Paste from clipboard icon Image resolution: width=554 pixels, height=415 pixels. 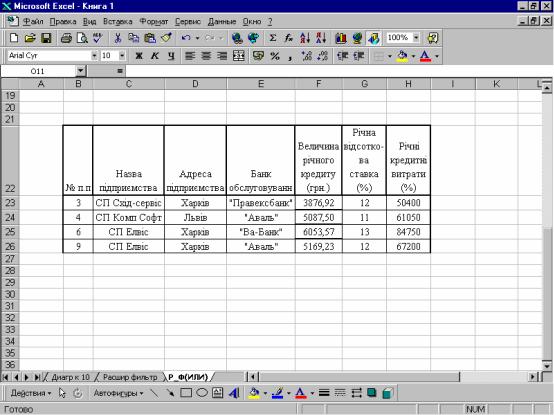point(150,38)
